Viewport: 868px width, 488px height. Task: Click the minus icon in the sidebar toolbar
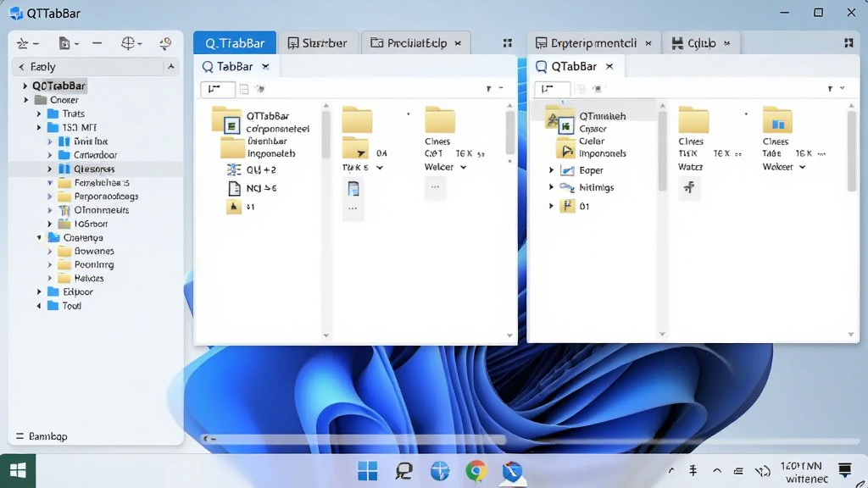pos(97,43)
